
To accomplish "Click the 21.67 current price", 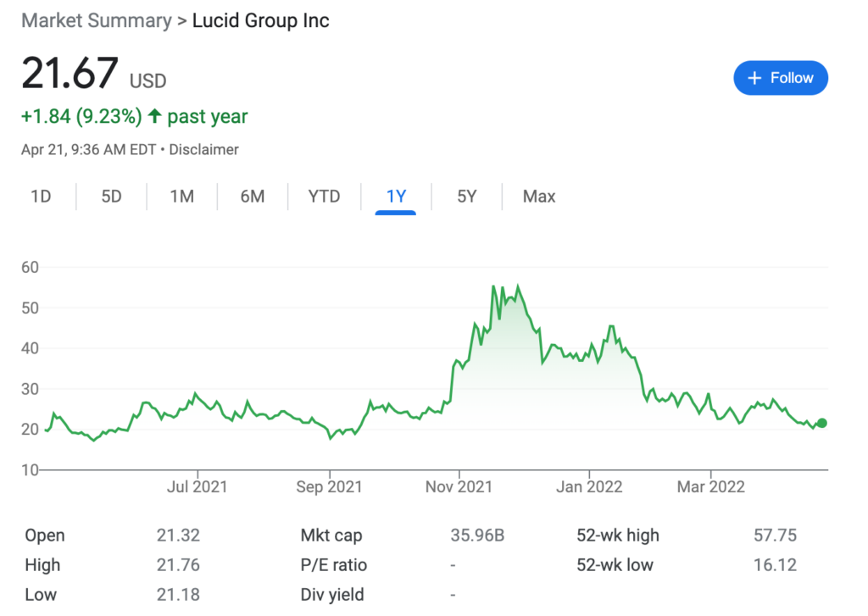I will (x=70, y=73).
